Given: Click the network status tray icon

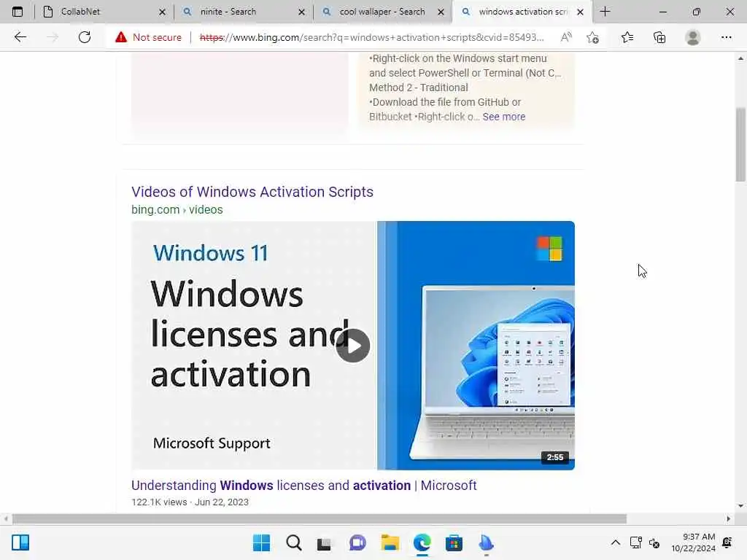Looking at the screenshot, I should point(635,542).
